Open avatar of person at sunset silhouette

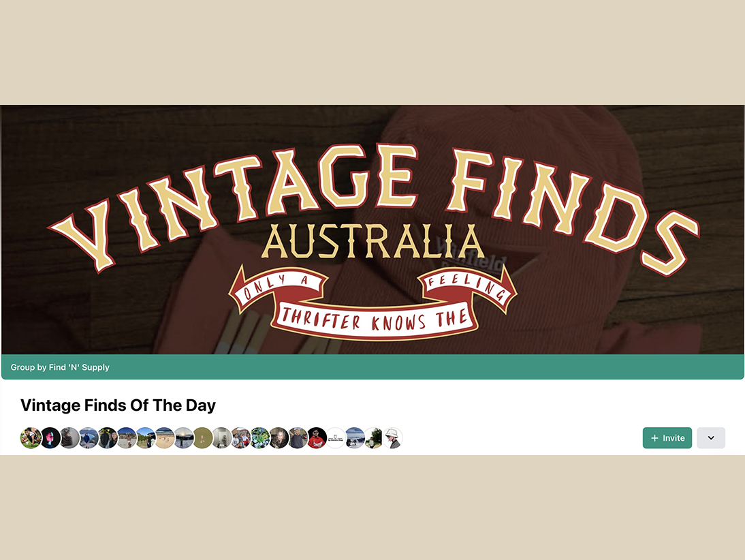click(x=183, y=438)
